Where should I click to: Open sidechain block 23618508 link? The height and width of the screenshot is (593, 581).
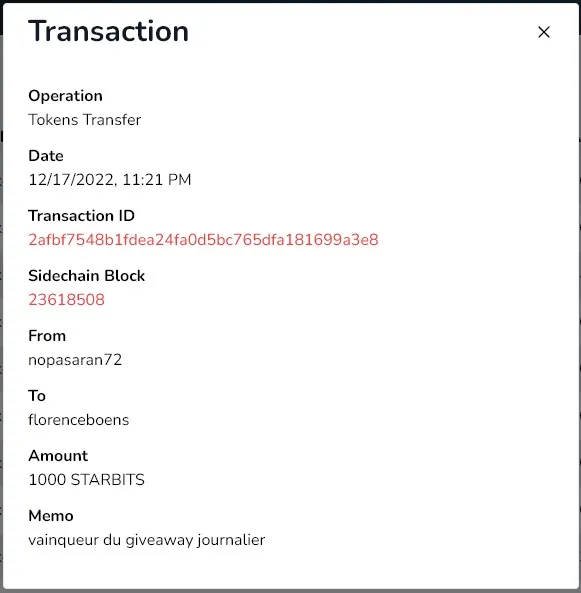67,300
